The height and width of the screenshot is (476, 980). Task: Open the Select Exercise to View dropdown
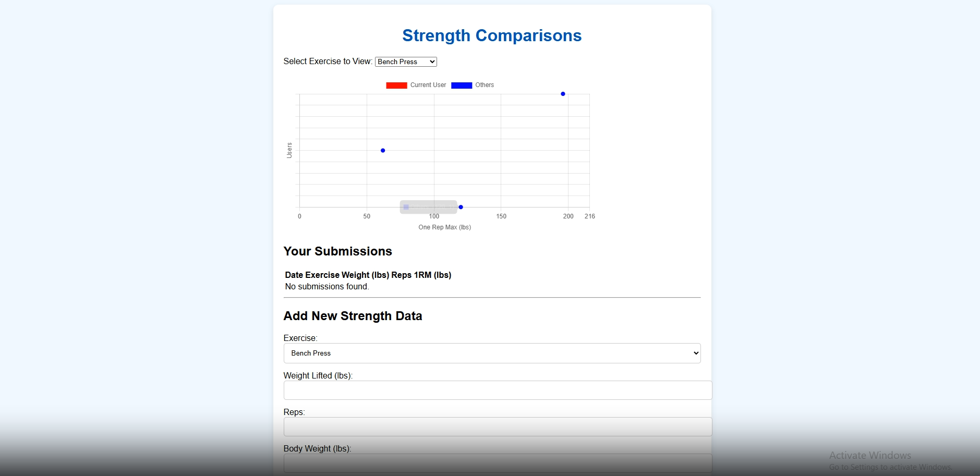click(x=406, y=62)
